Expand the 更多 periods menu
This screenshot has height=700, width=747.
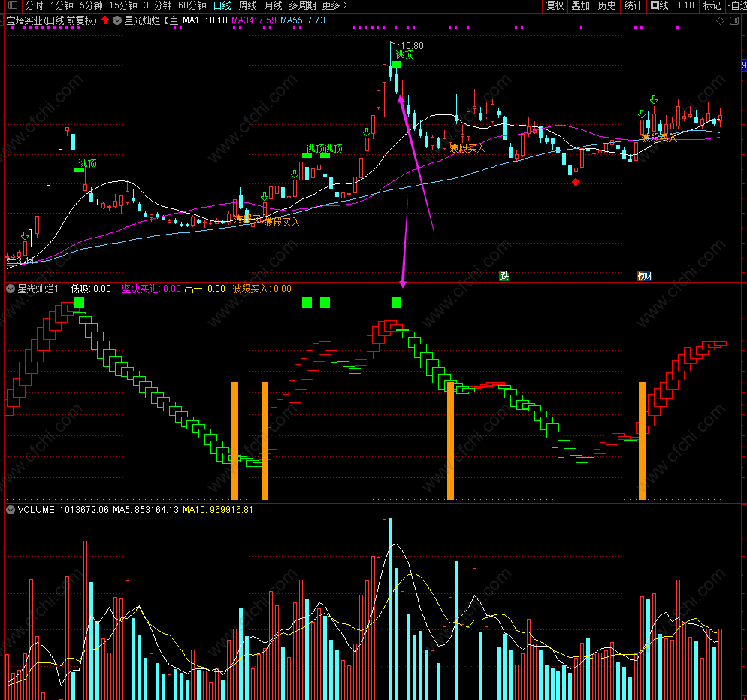(x=334, y=6)
